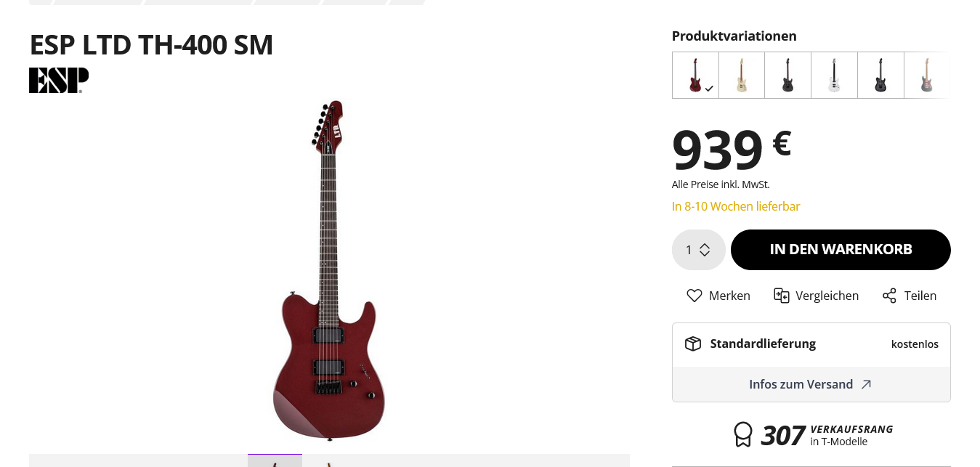This screenshot has height=467, width=980.
Task: Pick the third dark gray guitar variation
Action: [x=787, y=75]
